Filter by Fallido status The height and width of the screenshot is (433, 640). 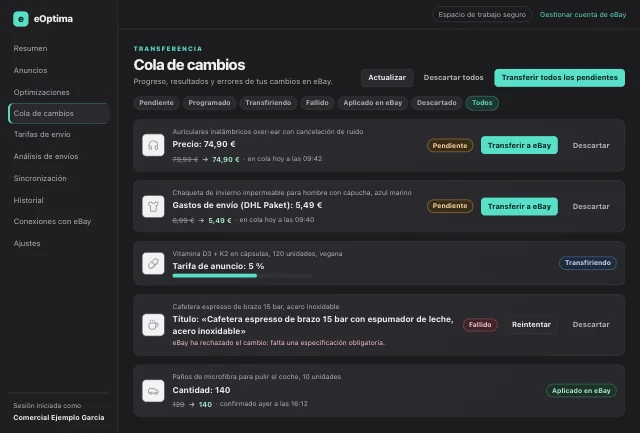click(317, 103)
